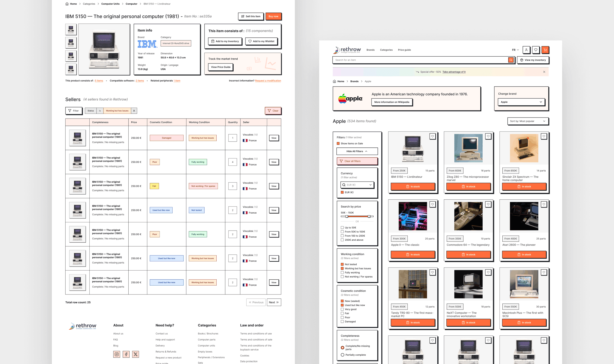Check the Fully working filter
614x364 pixels.
pyautogui.click(x=342, y=272)
